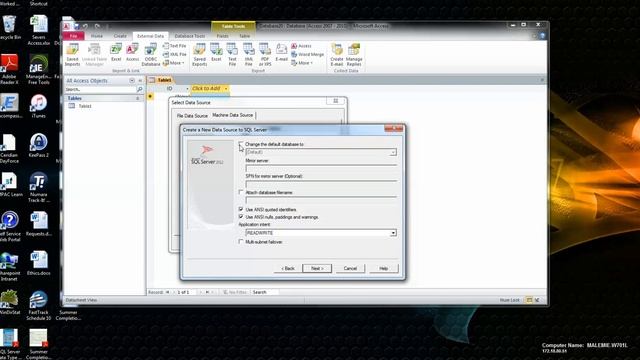640x360 pixels.
Task: Select Table1 in the navigation pane
Action: (85, 106)
